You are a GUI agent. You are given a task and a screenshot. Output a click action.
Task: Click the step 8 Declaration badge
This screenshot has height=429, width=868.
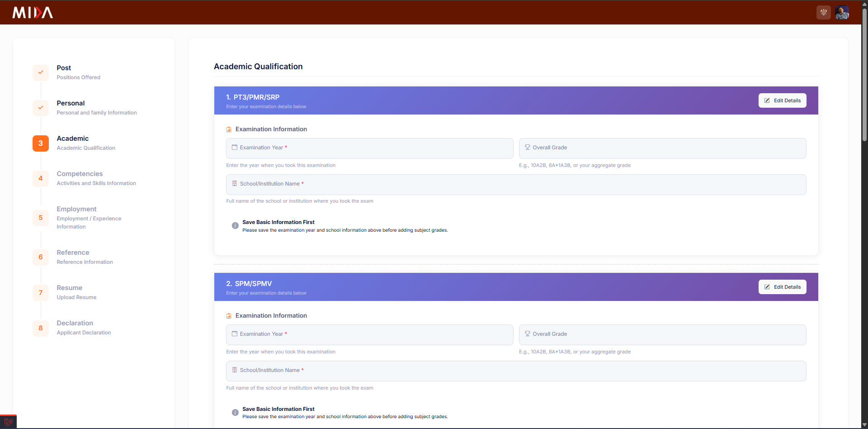click(x=41, y=328)
